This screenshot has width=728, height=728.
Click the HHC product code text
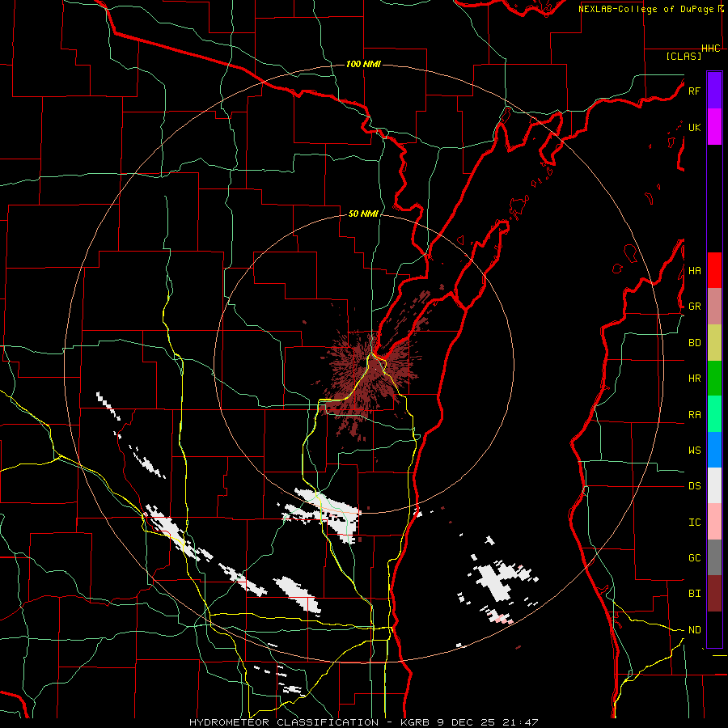tap(710, 49)
